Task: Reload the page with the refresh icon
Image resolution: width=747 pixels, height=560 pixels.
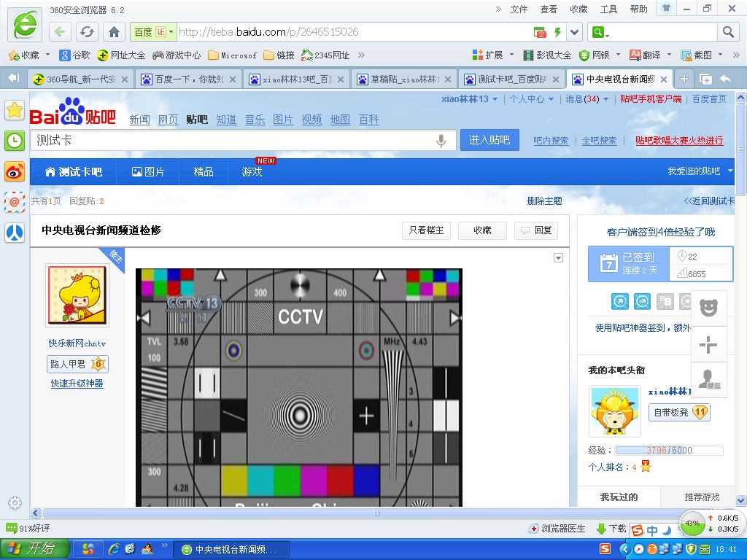Action: point(87,32)
